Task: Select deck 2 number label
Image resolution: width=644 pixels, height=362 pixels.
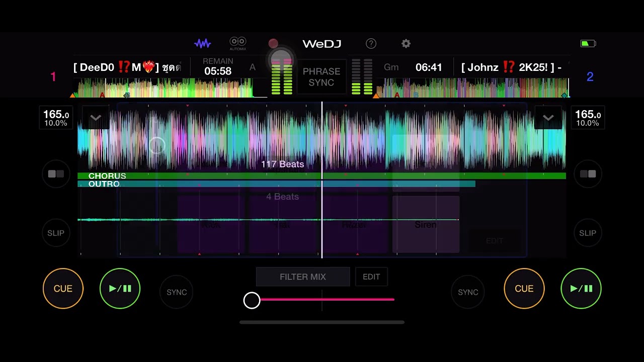Action: (x=590, y=77)
